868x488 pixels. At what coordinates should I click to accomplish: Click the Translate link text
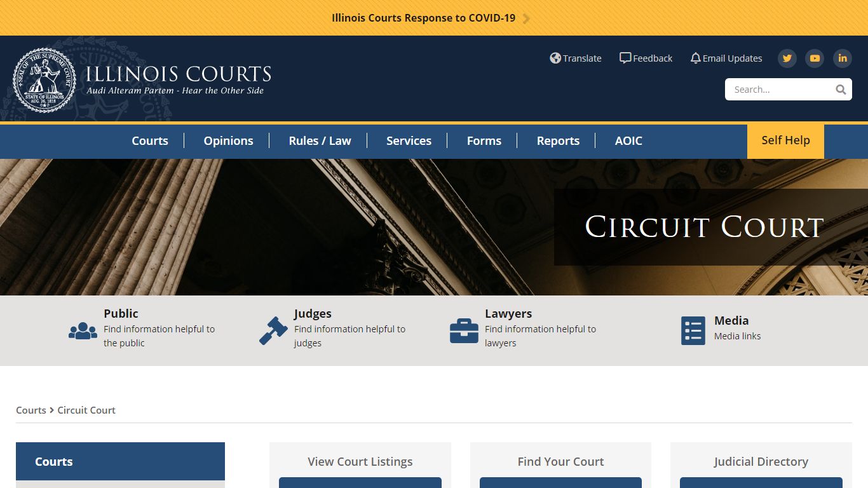click(x=582, y=58)
